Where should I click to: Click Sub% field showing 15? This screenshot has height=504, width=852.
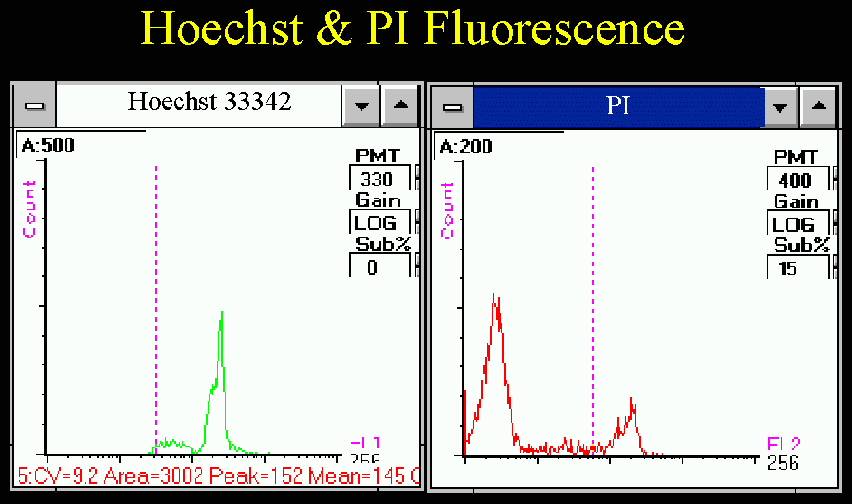797,267
